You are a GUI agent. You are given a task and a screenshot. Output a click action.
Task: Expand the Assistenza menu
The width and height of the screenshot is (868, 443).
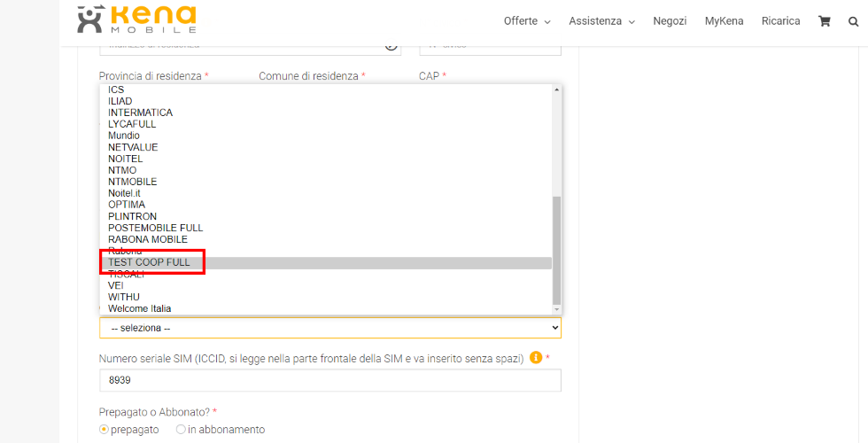click(601, 21)
